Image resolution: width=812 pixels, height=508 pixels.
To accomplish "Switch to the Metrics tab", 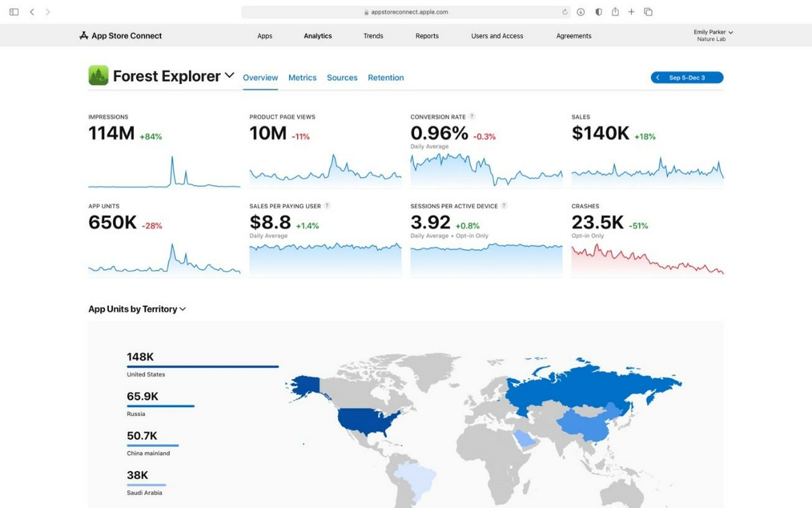I will click(302, 78).
